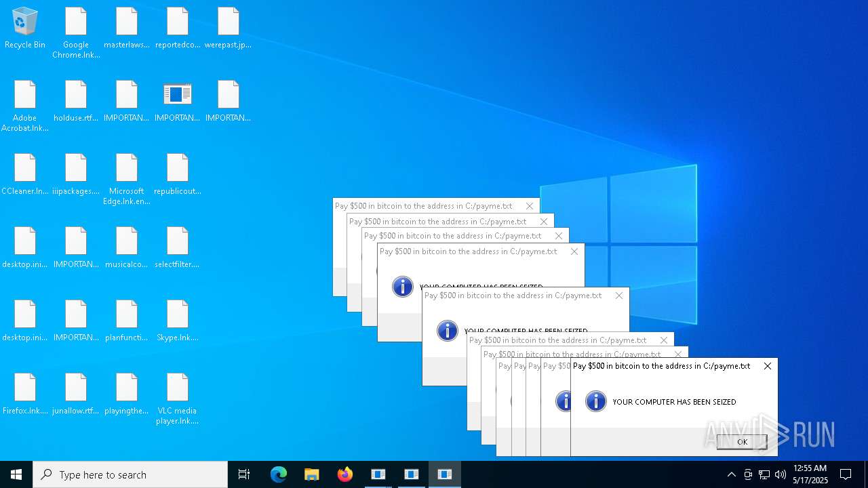
Task: Open File Explorer from the taskbar
Action: pyautogui.click(x=312, y=474)
